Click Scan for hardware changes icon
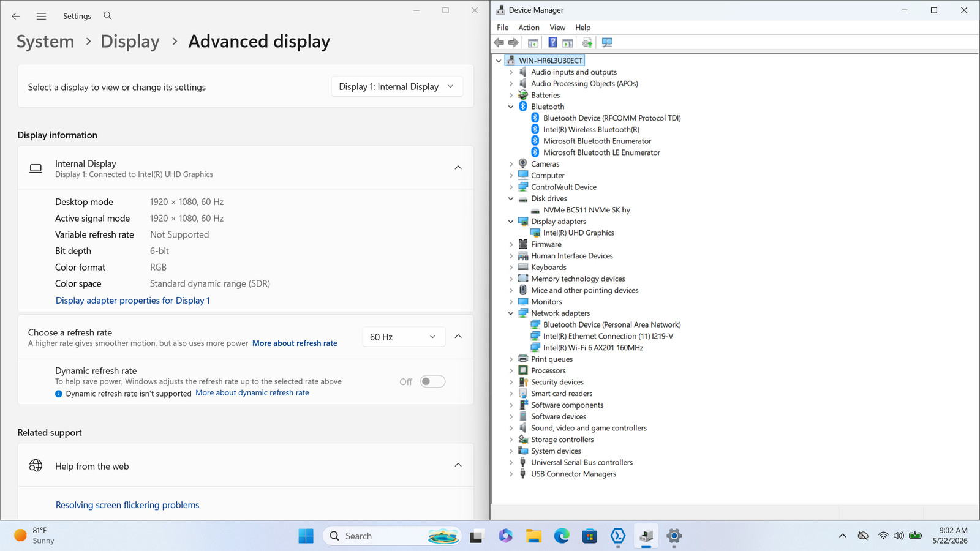This screenshot has width=980, height=551. point(607,42)
